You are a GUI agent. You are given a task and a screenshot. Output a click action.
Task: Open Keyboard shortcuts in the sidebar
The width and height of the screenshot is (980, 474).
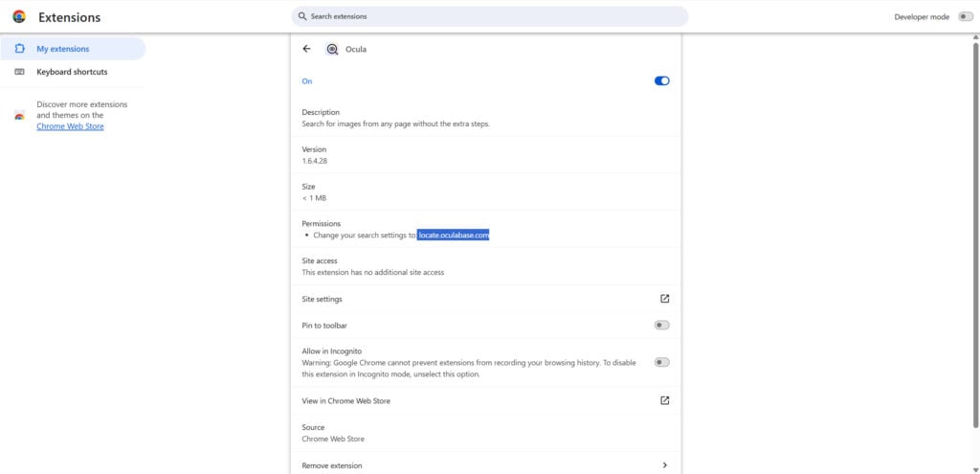(72, 72)
